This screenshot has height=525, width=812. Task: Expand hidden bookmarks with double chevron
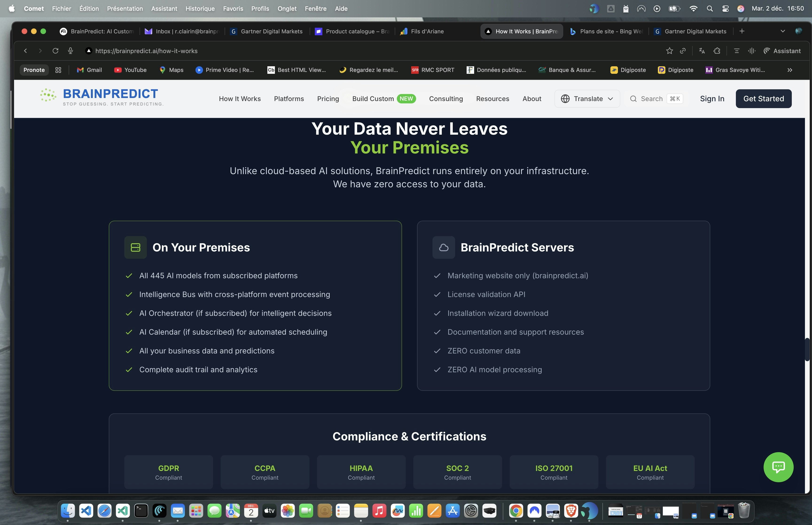[x=789, y=70]
